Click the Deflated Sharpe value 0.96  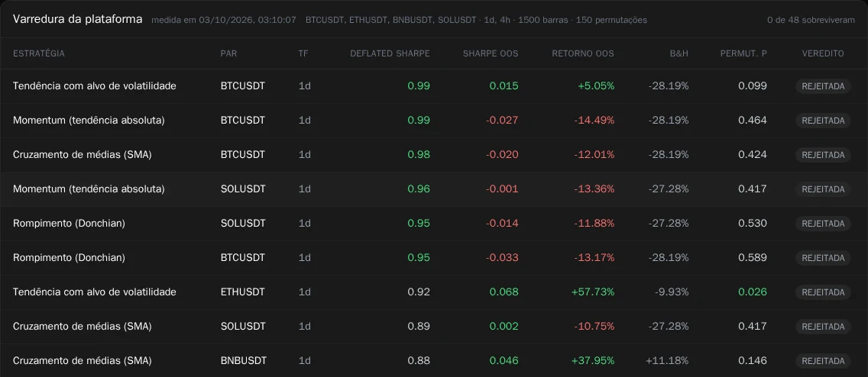pyautogui.click(x=419, y=189)
